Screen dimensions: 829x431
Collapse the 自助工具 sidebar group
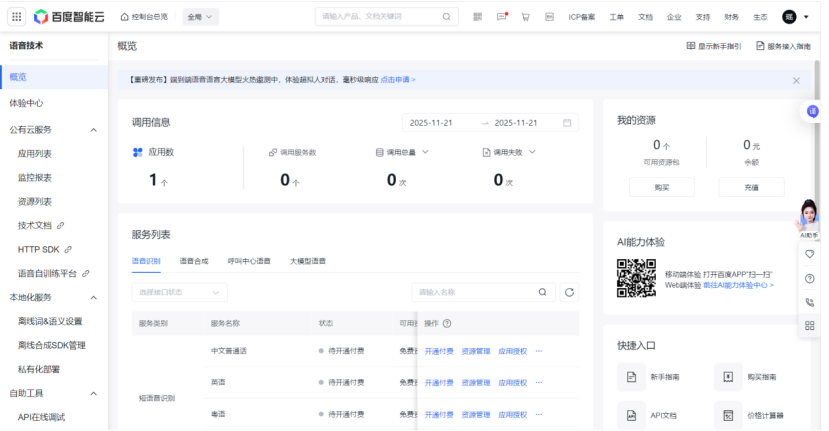(x=94, y=393)
